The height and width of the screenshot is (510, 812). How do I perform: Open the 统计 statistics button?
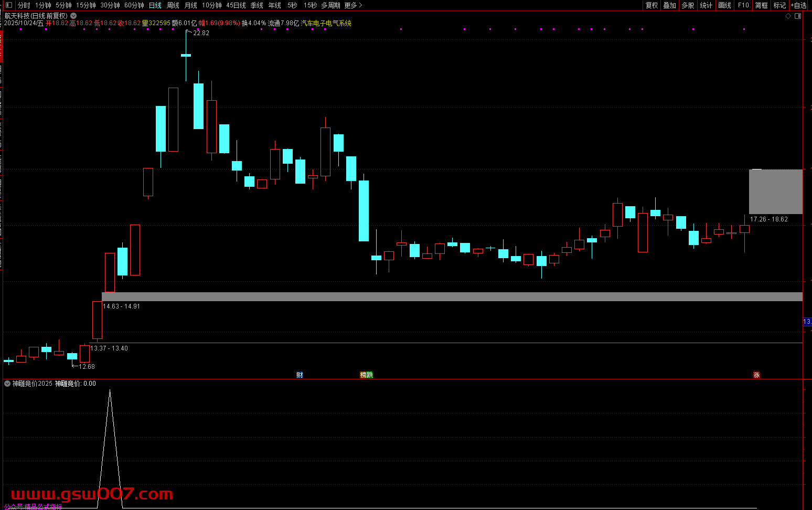pos(706,5)
